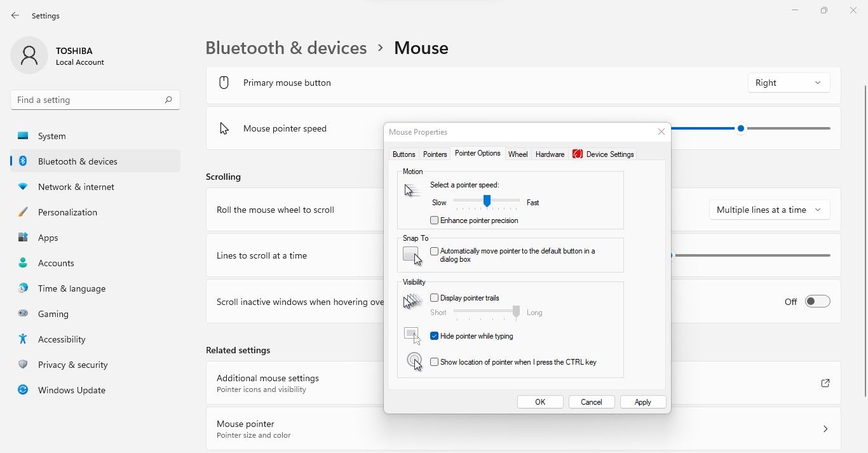
Task: Open the Primary mouse button dropdown
Action: 789,83
